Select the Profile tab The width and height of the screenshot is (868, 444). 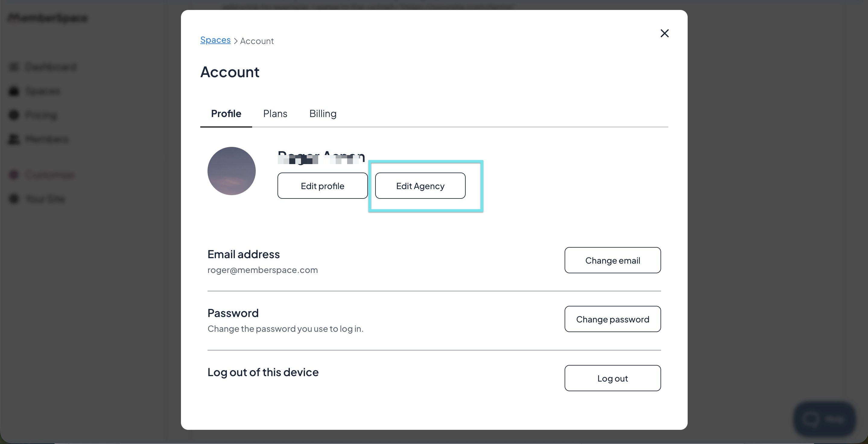pos(226,113)
